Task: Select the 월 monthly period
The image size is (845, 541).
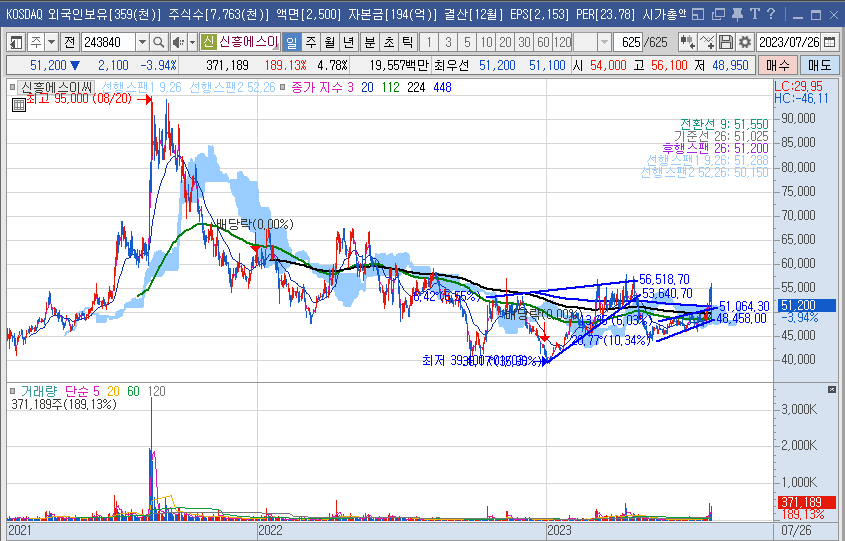Action: pos(330,41)
